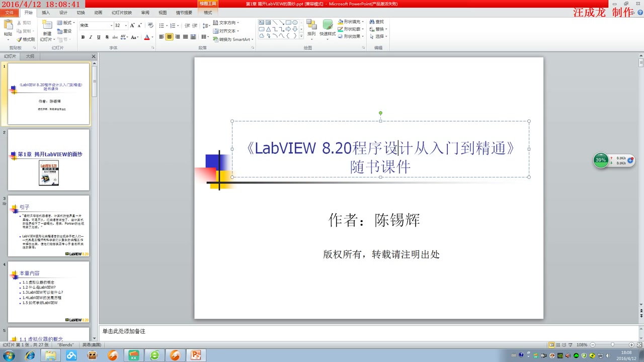Screen dimensions: 644x362
Task: Select the Rectangle shape in the gallery
Action: [x=288, y=23]
